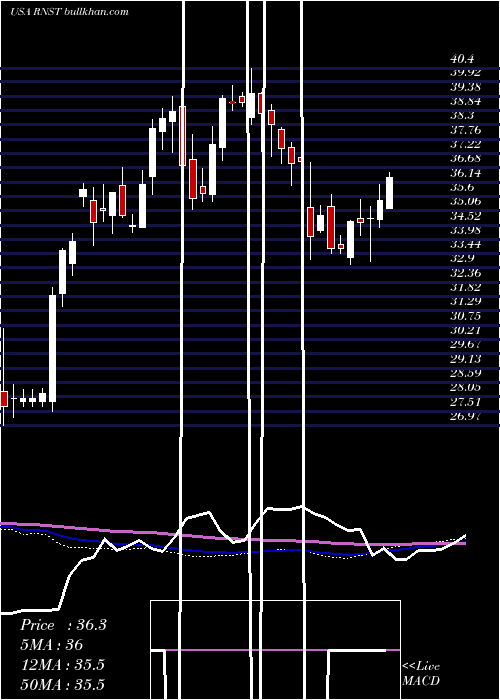Click the '<<Live MACD' label
Screen dimensions: 500x700
coord(421,673)
